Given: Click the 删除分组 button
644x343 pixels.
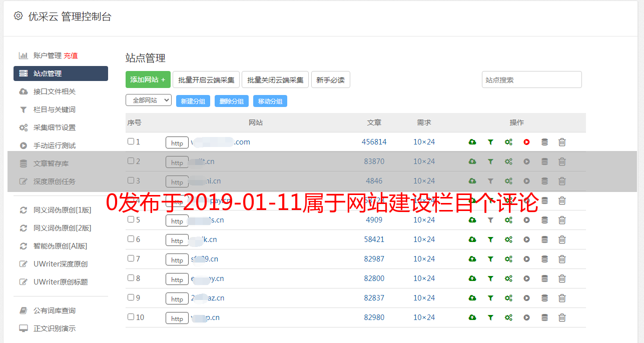Looking at the screenshot, I should click(232, 101).
